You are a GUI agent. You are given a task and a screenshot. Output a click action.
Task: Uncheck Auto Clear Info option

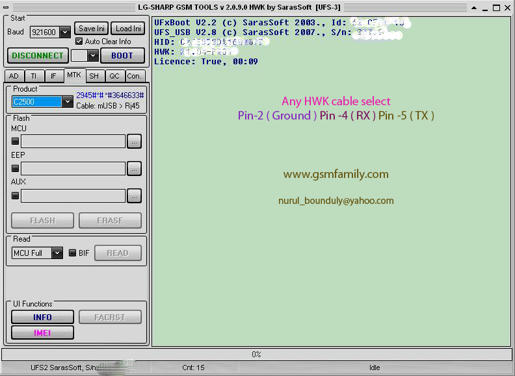click(x=79, y=41)
